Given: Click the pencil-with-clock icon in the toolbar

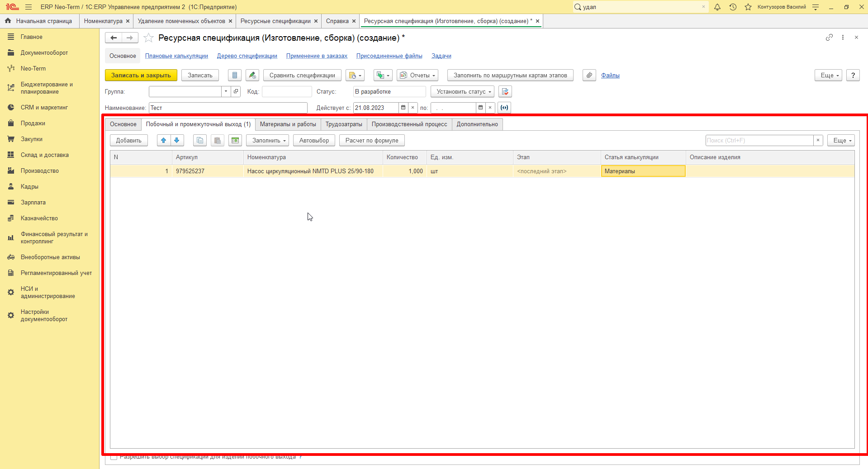Looking at the screenshot, I should (252, 75).
